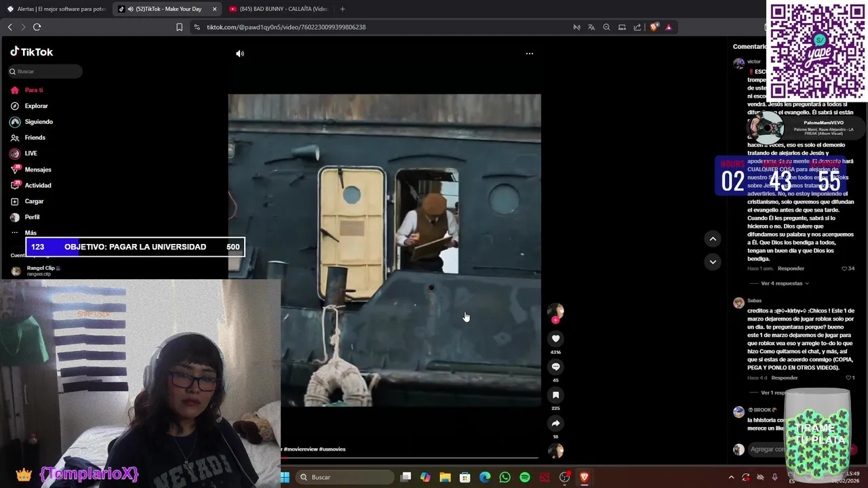Open File Explorer from the taskbar
This screenshot has height=488, width=868.
click(445, 477)
